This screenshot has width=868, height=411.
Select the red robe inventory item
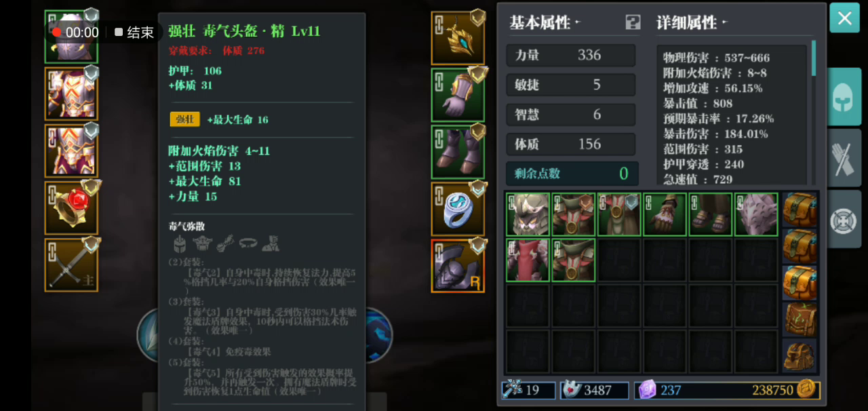click(x=528, y=260)
